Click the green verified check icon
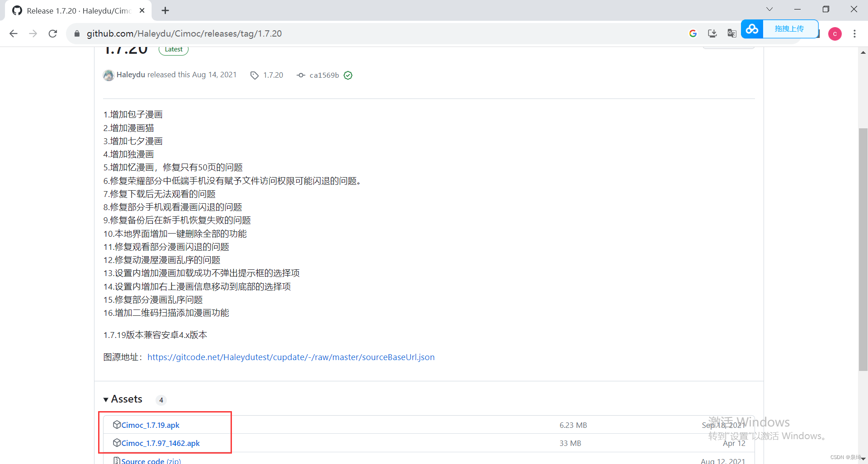The image size is (868, 464). 348,75
